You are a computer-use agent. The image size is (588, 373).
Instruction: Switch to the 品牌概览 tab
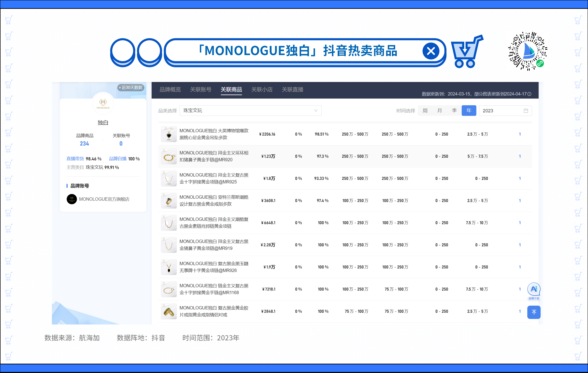[170, 89]
